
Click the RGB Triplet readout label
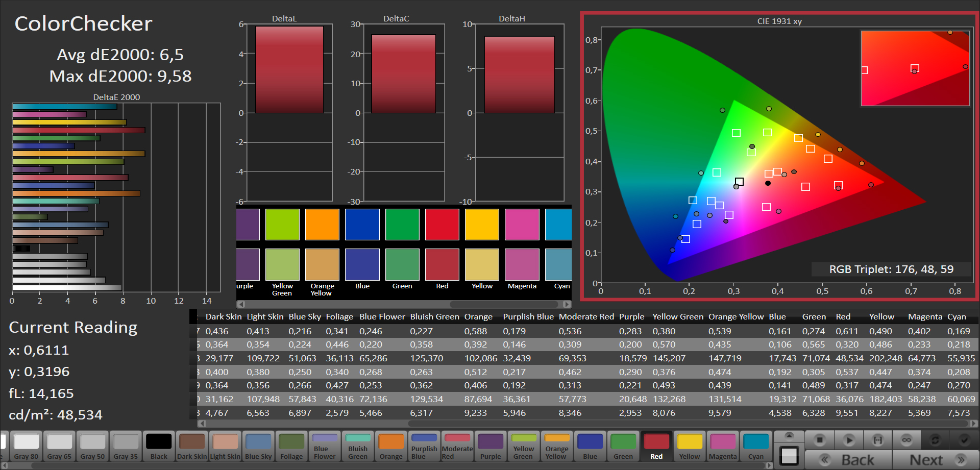891,269
